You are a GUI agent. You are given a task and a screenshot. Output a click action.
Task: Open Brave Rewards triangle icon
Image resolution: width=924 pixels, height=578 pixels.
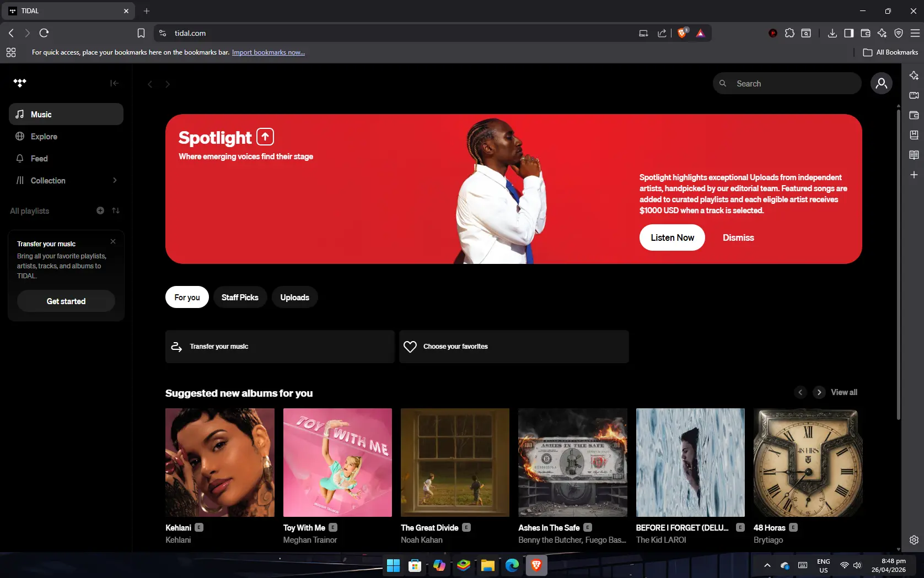pos(700,33)
